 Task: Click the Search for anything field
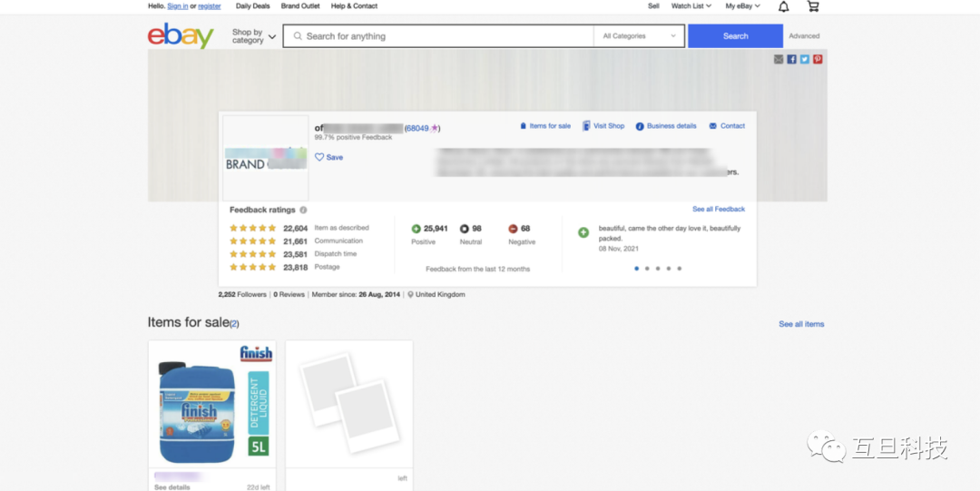pyautogui.click(x=445, y=36)
